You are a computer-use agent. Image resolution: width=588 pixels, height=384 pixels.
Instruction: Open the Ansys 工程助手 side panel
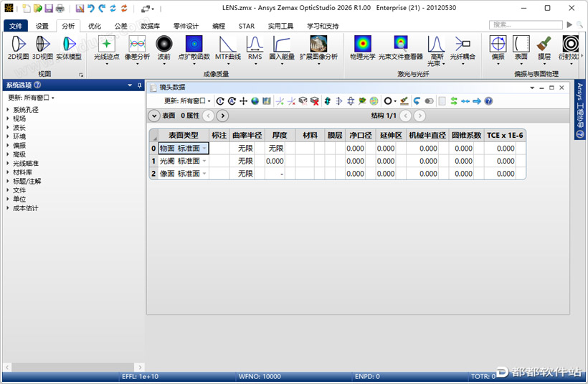[x=579, y=110]
